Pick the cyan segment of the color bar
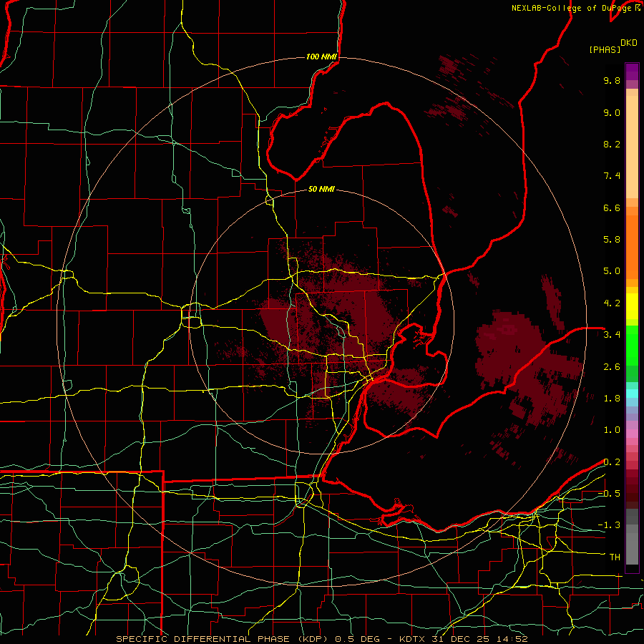This screenshot has width=644, height=644. (632, 393)
